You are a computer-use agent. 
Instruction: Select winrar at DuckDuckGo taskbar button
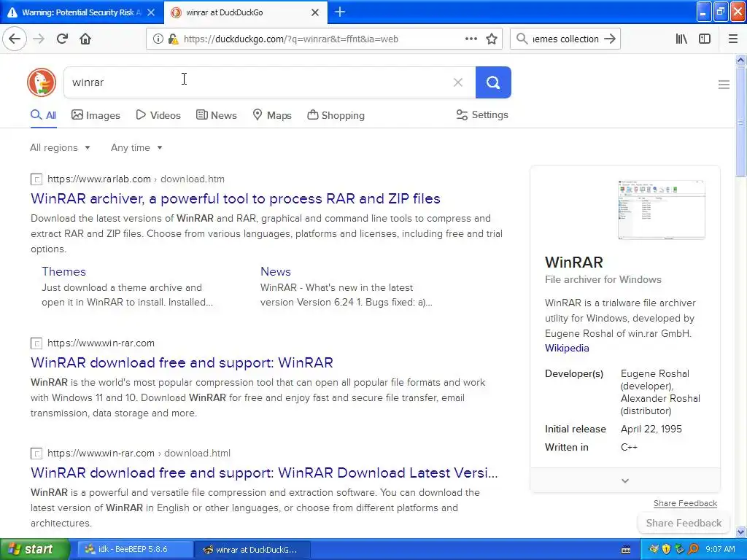(252, 550)
